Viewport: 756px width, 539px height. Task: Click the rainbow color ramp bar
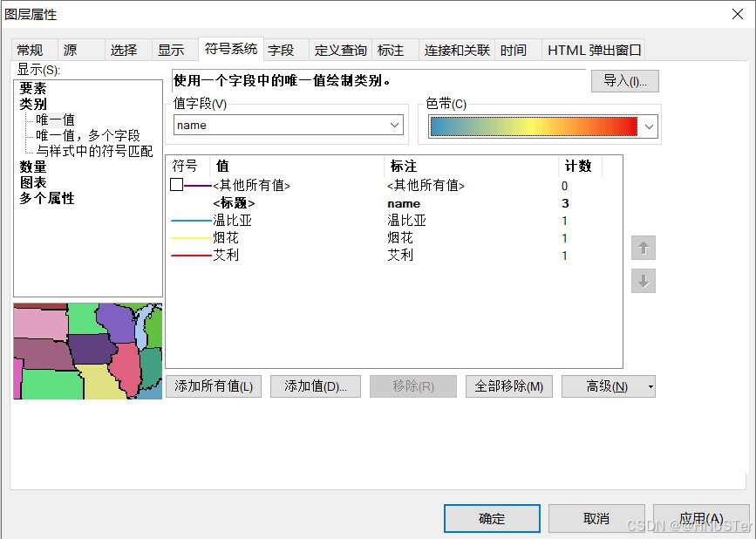(x=534, y=126)
